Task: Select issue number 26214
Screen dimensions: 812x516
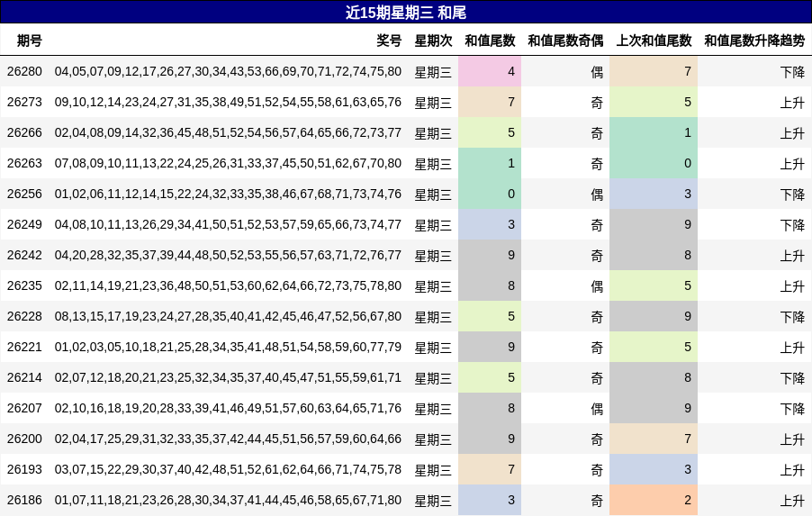Action: [x=24, y=377]
